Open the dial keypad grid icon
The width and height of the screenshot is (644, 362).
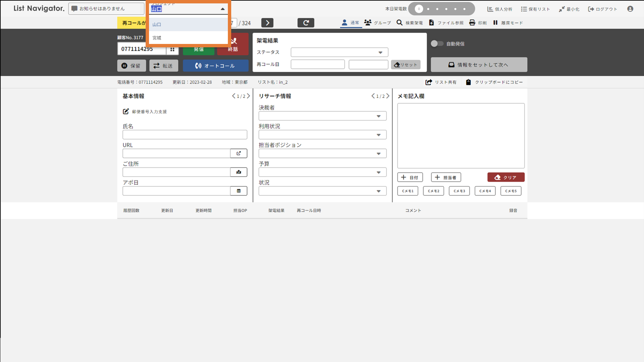[172, 49]
